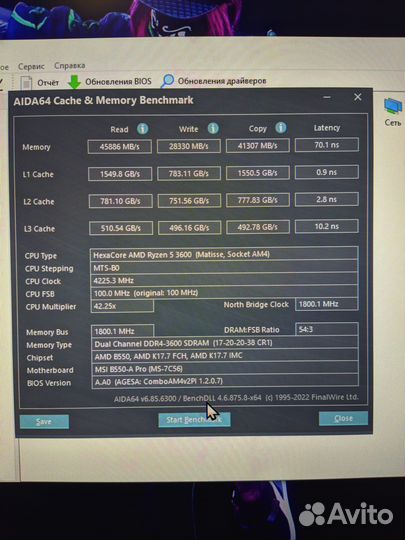This screenshot has width=405, height=540.
Task: Click the Write column header
Action: point(188,129)
